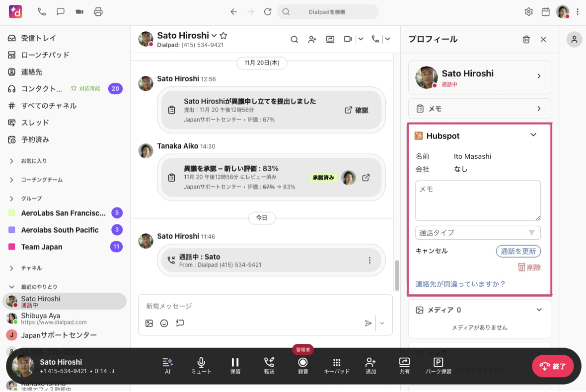Put the call on hold
Screen dimensions: 586x392
(235, 365)
